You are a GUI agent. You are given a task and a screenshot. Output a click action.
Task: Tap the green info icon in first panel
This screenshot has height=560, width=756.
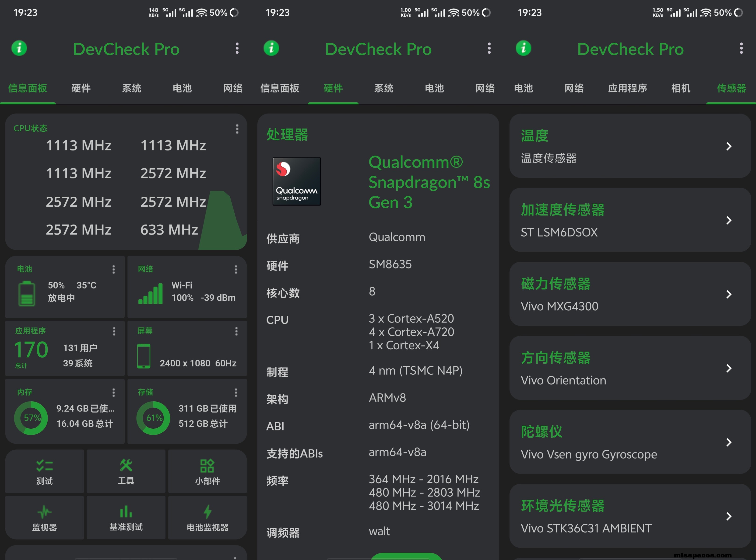(x=19, y=49)
